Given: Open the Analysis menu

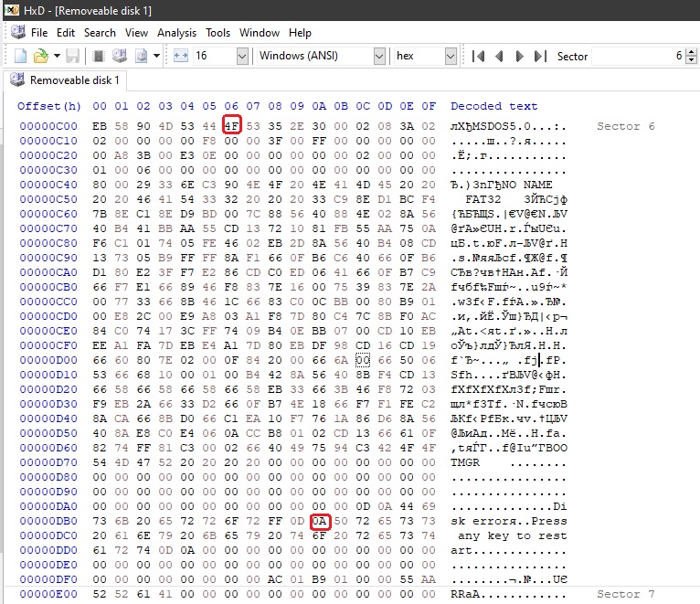Looking at the screenshot, I should click(x=176, y=32).
